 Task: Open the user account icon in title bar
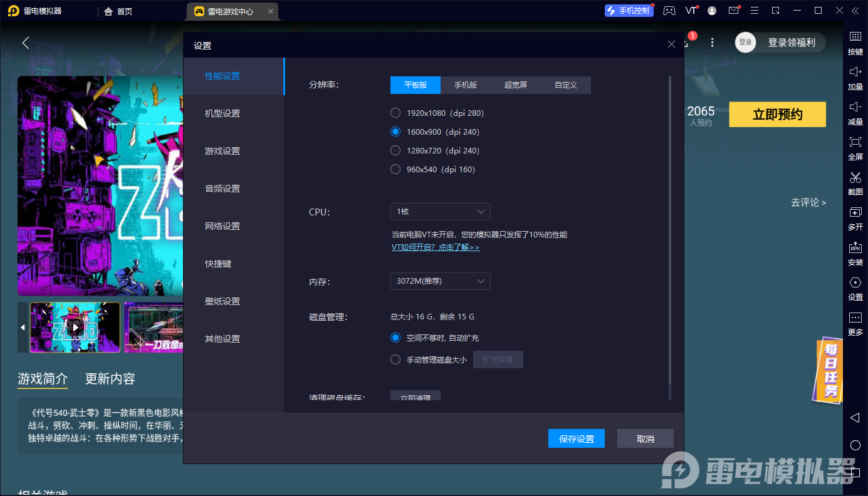click(x=712, y=11)
